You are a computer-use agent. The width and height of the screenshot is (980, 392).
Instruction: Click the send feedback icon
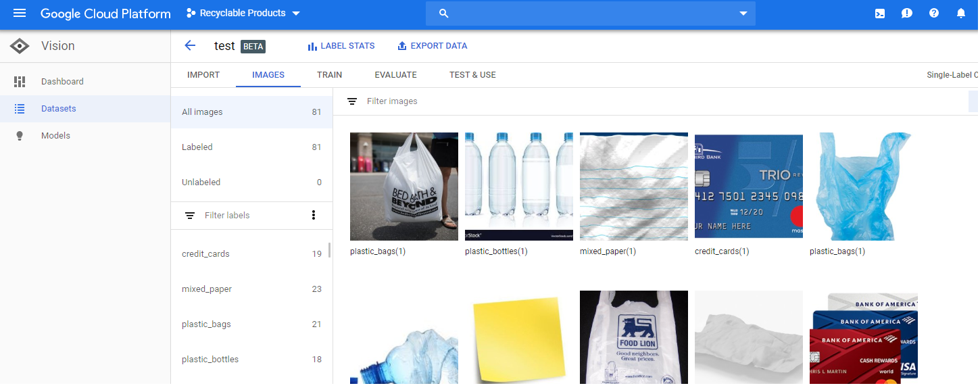pyautogui.click(x=907, y=14)
